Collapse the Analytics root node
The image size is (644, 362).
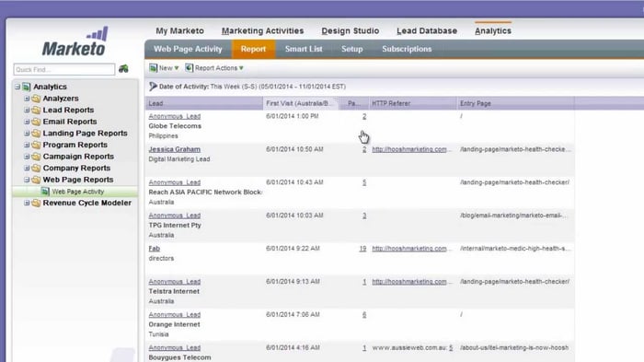click(x=17, y=87)
